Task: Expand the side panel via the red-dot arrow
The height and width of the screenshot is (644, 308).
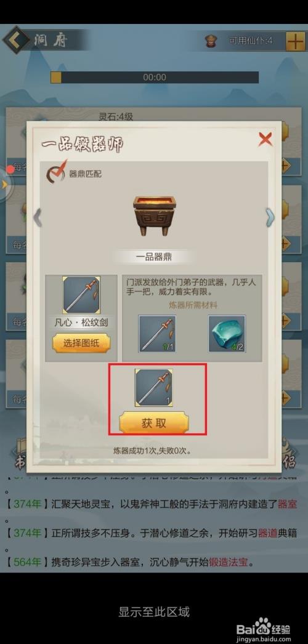Action: click(x=6, y=184)
